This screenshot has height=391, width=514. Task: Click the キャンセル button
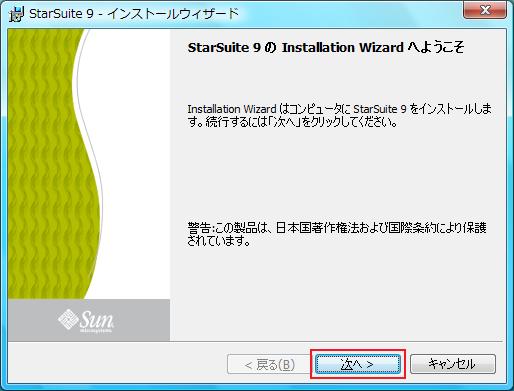[x=453, y=364]
